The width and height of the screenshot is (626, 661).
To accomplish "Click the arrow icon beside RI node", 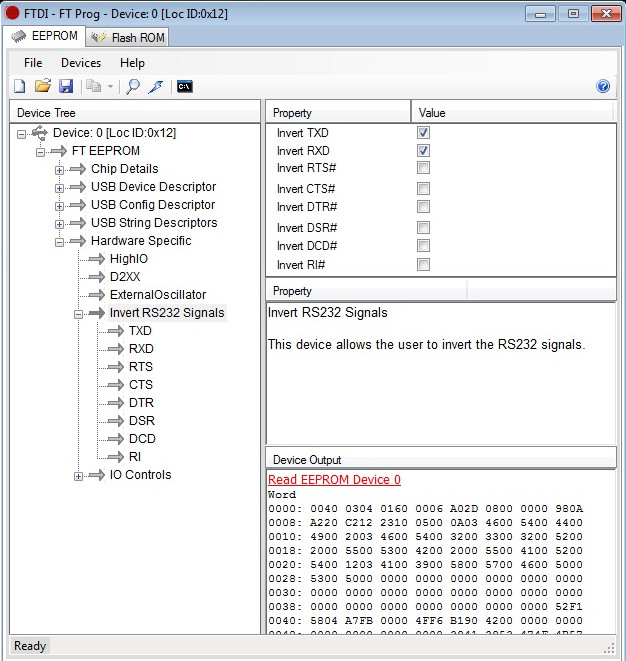I will point(116,457).
